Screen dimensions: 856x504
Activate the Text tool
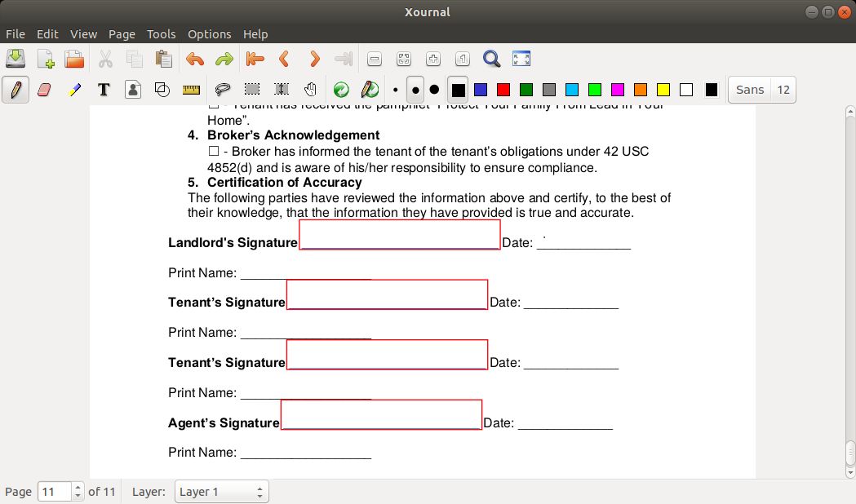click(104, 90)
